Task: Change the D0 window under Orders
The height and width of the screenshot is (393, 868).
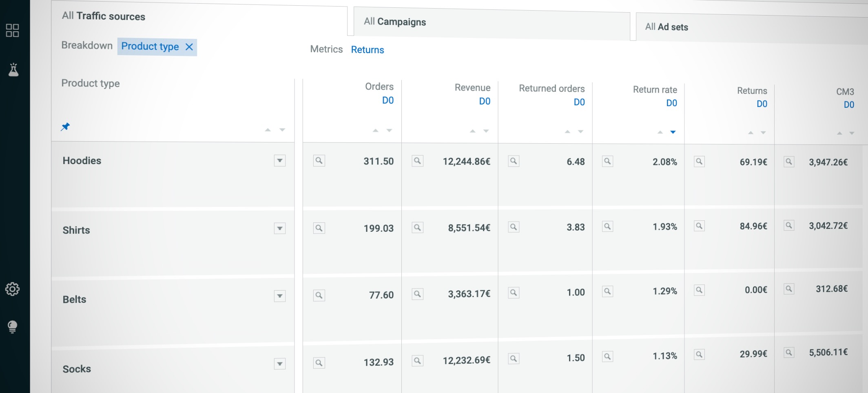Action: 388,100
